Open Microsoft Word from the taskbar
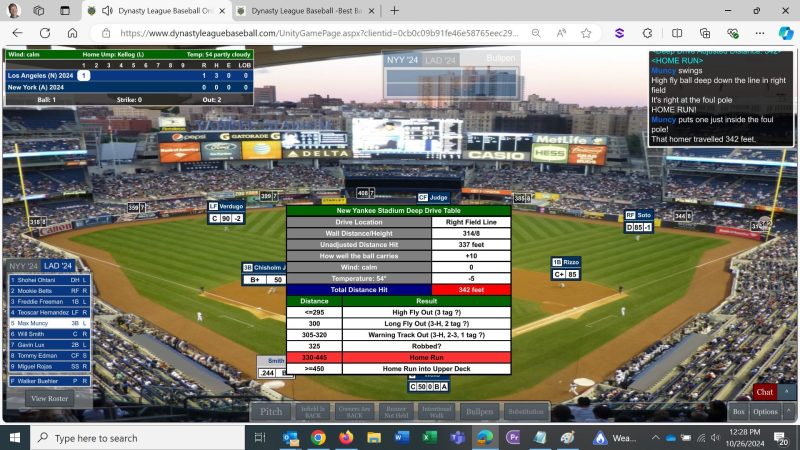 coord(402,438)
